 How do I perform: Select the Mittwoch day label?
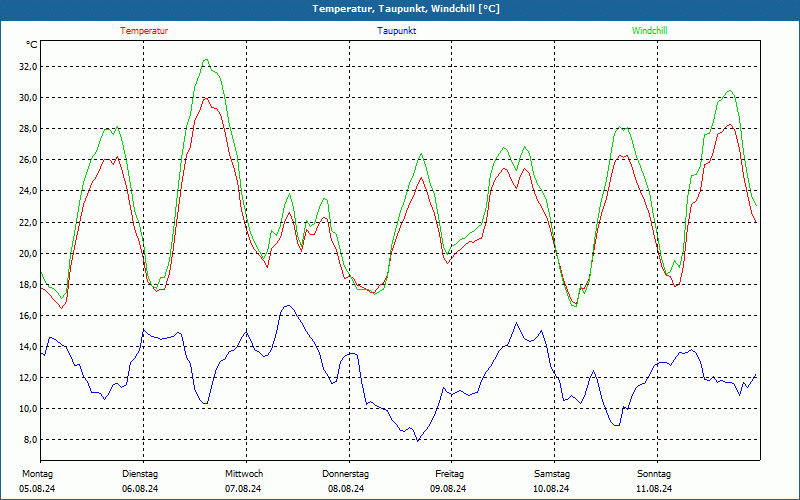(x=244, y=474)
